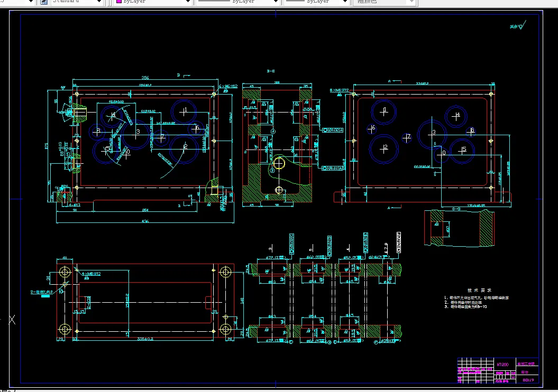The height and width of the screenshot is (392, 558).
Task: Select technical requirement line 3 ending R5-10
Action: (465, 307)
